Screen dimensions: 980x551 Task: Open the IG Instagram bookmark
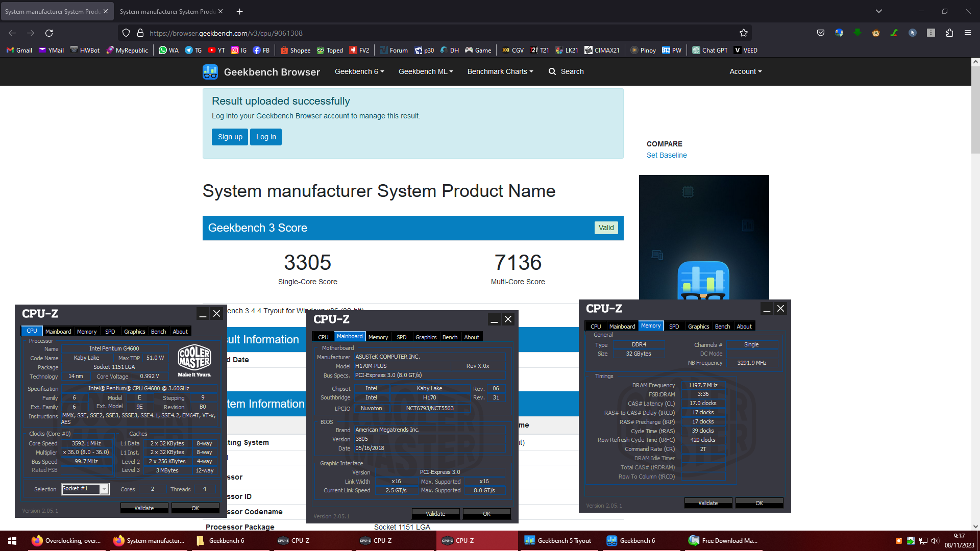(239, 50)
